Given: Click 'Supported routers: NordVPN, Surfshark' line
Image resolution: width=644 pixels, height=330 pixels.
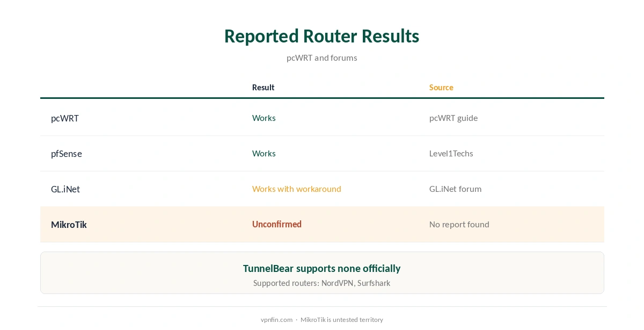Looking at the screenshot, I should point(322,283).
